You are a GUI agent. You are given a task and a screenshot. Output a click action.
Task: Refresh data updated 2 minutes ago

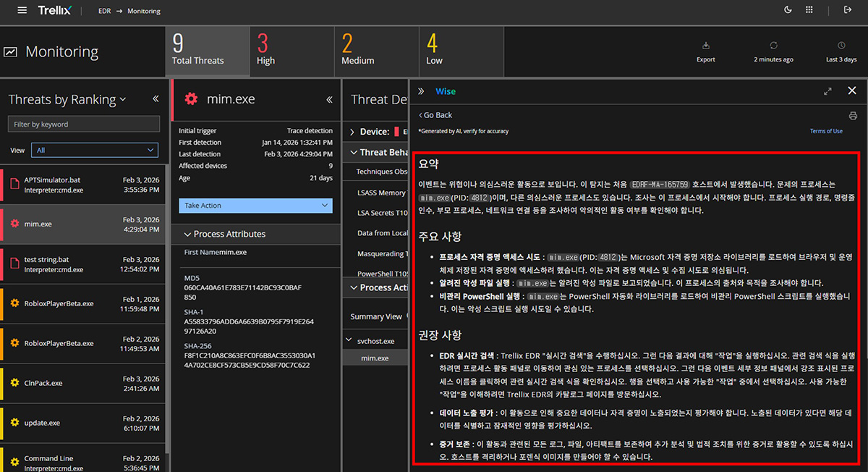tap(773, 46)
